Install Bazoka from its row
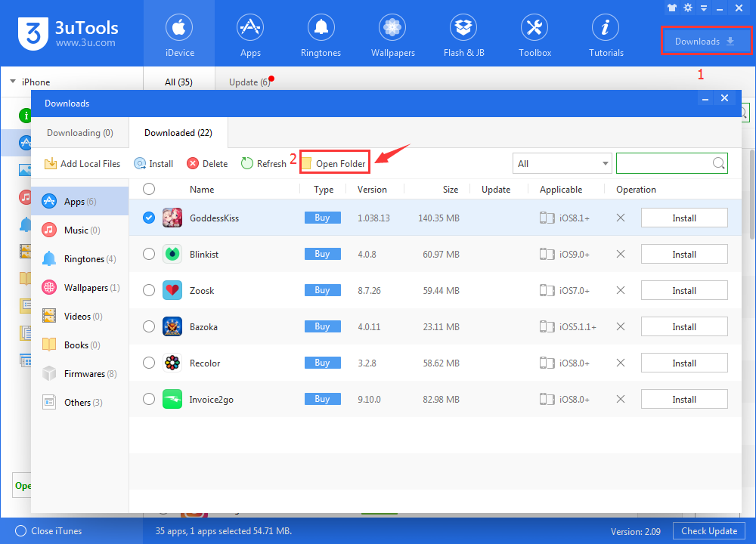The height and width of the screenshot is (544, 756). [x=684, y=326]
